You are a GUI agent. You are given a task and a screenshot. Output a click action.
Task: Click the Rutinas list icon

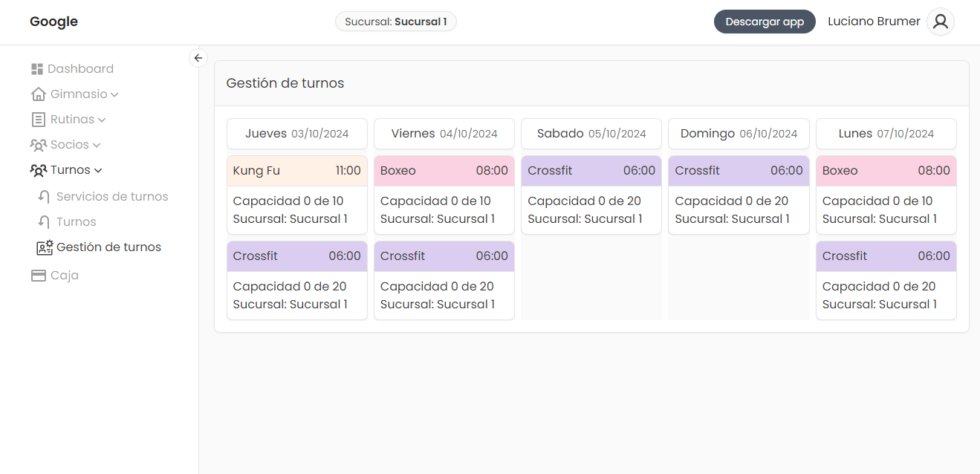coord(39,120)
